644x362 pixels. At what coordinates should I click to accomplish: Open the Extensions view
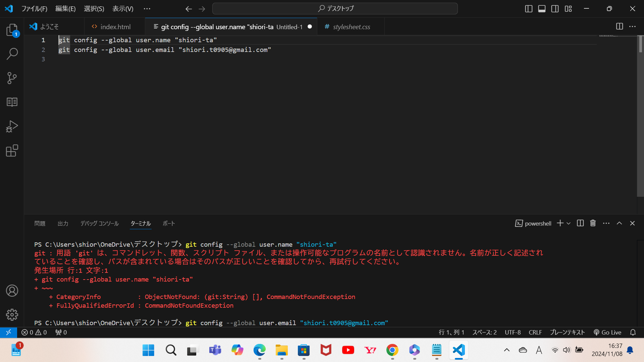(12, 150)
